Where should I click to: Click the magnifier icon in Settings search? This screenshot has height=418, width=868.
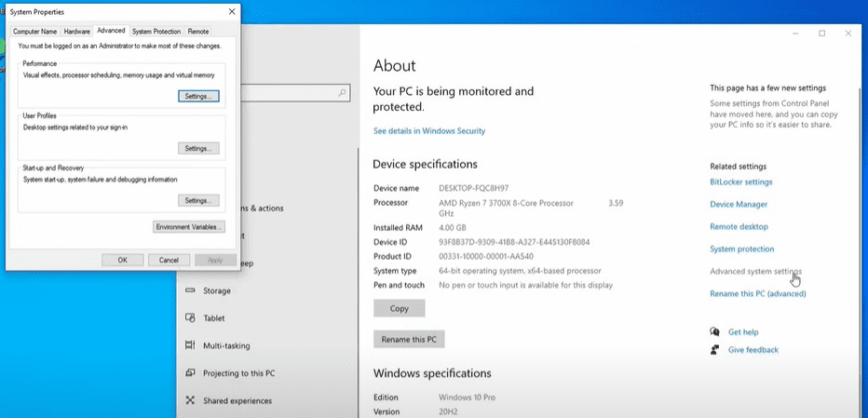click(343, 93)
